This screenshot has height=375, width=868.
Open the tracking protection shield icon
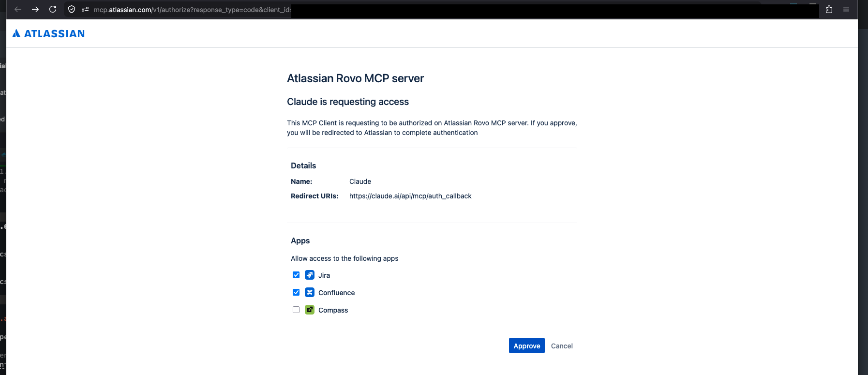[72, 9]
